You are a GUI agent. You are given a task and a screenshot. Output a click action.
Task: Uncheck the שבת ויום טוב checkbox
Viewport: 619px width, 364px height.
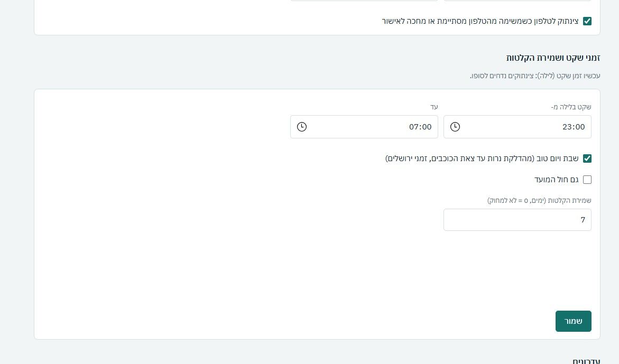click(587, 158)
